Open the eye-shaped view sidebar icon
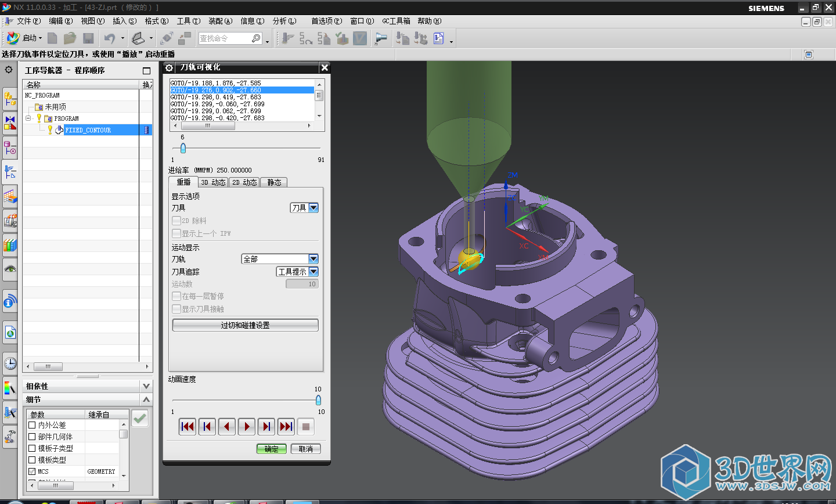Screen dimensions: 836x504 10,269
